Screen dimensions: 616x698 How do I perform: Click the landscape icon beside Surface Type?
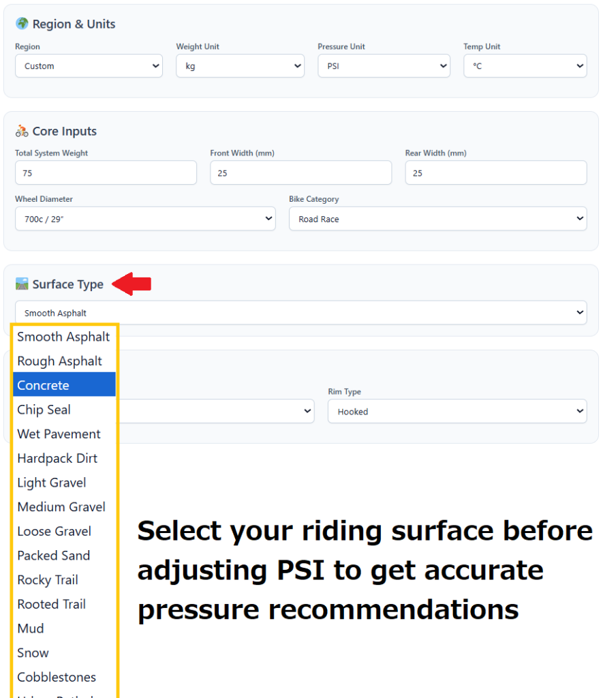click(x=22, y=284)
